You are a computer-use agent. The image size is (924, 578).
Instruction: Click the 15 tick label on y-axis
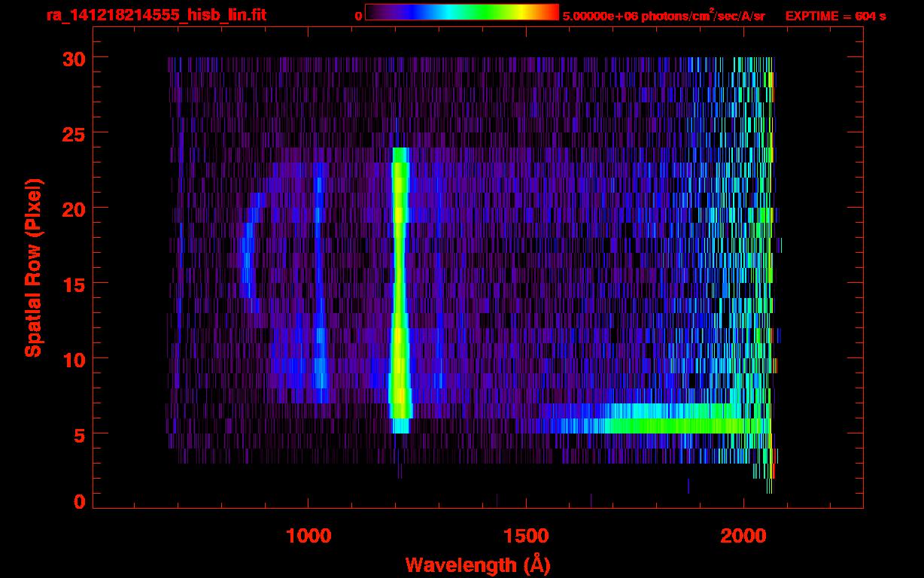pos(73,284)
